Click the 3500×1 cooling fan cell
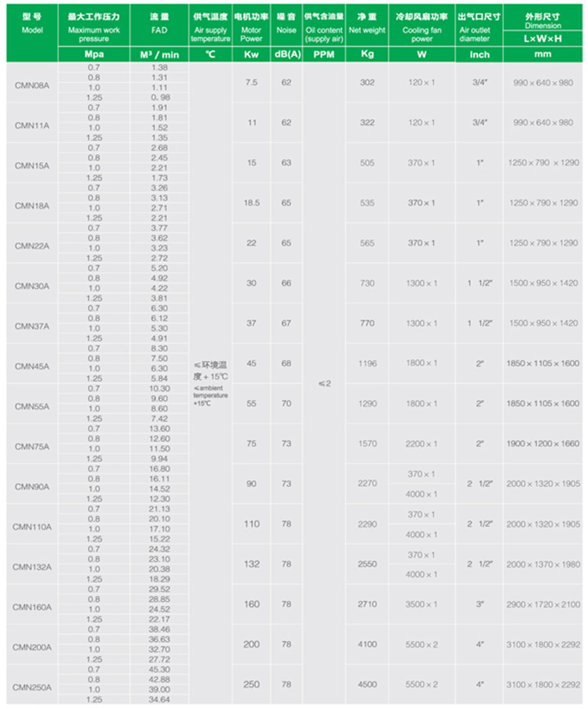The height and width of the screenshot is (709, 588). click(x=421, y=604)
